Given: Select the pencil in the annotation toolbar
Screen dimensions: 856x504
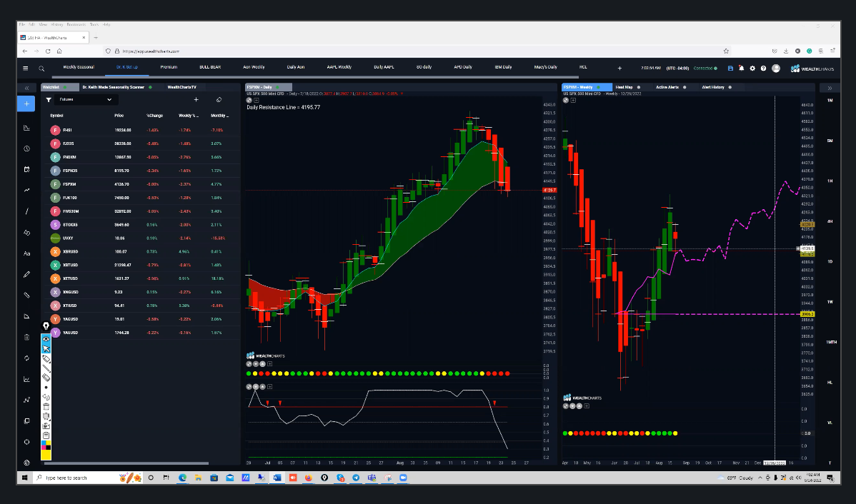Looking at the screenshot, I should pyautogui.click(x=46, y=359).
